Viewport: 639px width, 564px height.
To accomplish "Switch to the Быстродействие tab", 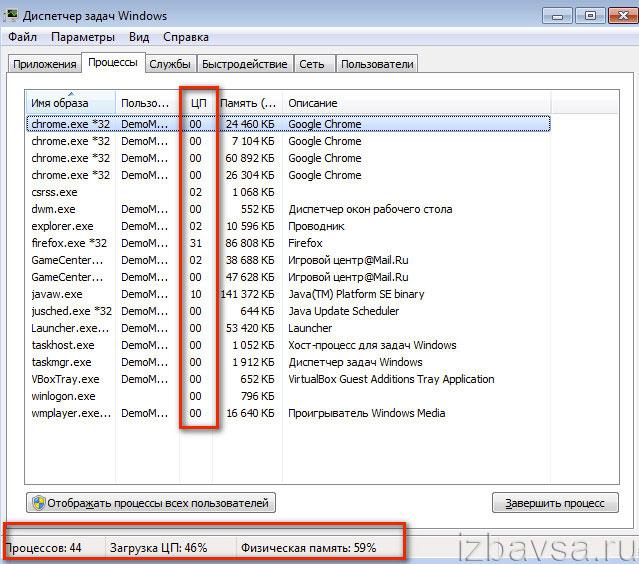I will click(x=244, y=64).
